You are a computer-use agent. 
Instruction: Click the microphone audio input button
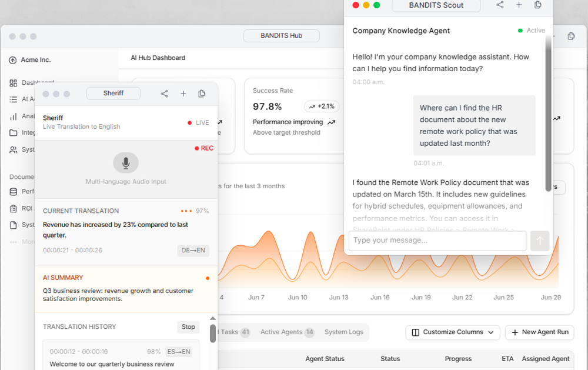tap(126, 163)
